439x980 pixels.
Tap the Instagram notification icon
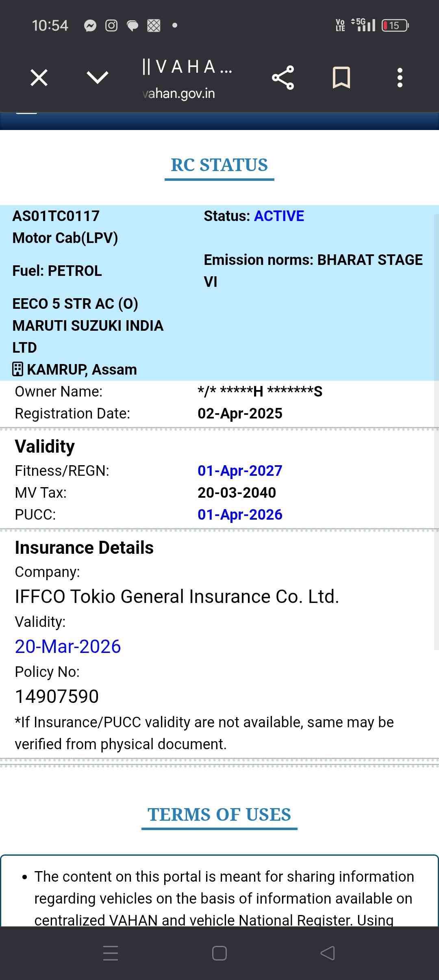coord(111,26)
